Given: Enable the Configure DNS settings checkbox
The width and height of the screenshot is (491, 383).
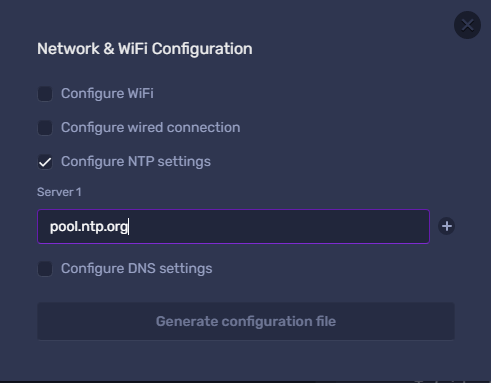Looking at the screenshot, I should 45,269.
